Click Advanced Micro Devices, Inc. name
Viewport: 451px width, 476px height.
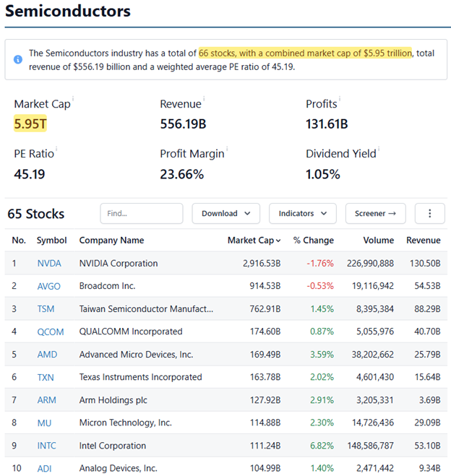coord(136,354)
